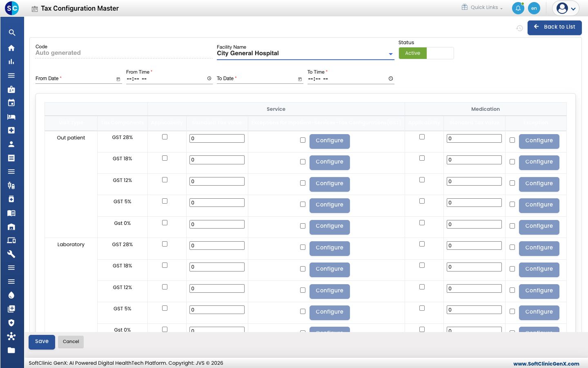This screenshot has height=368, width=588.
Task: Open the user account dropdown
Action: pos(566,8)
